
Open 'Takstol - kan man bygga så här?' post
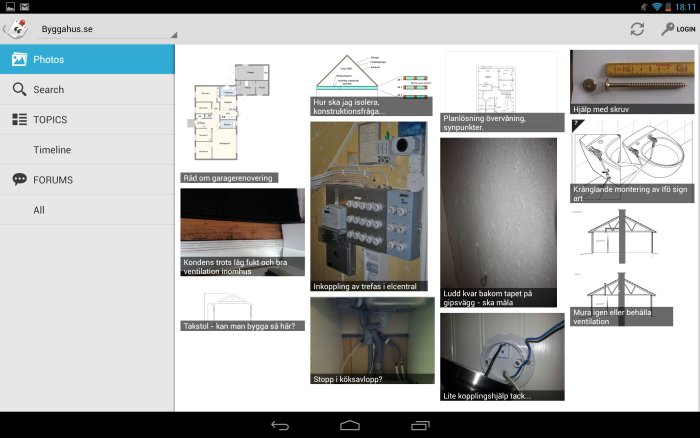[x=242, y=311]
